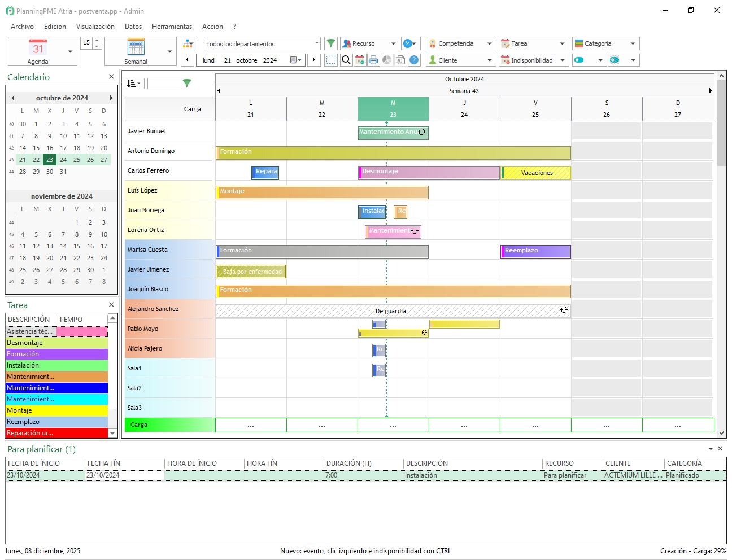Screen dimensions: 732x560
Task: Close the Calendario panel
Action: [111, 76]
